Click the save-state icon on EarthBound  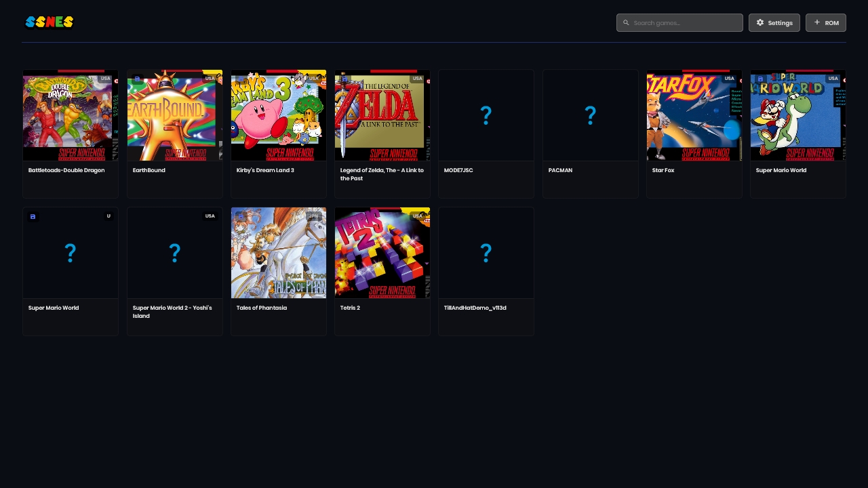(x=137, y=79)
